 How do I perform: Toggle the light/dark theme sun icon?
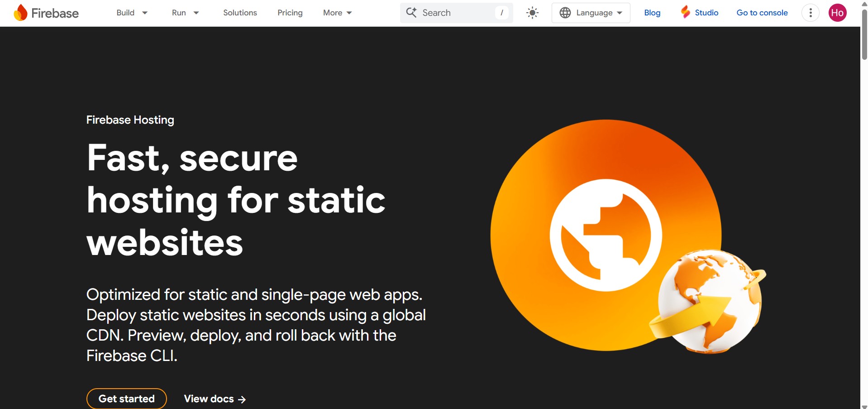pyautogui.click(x=532, y=13)
